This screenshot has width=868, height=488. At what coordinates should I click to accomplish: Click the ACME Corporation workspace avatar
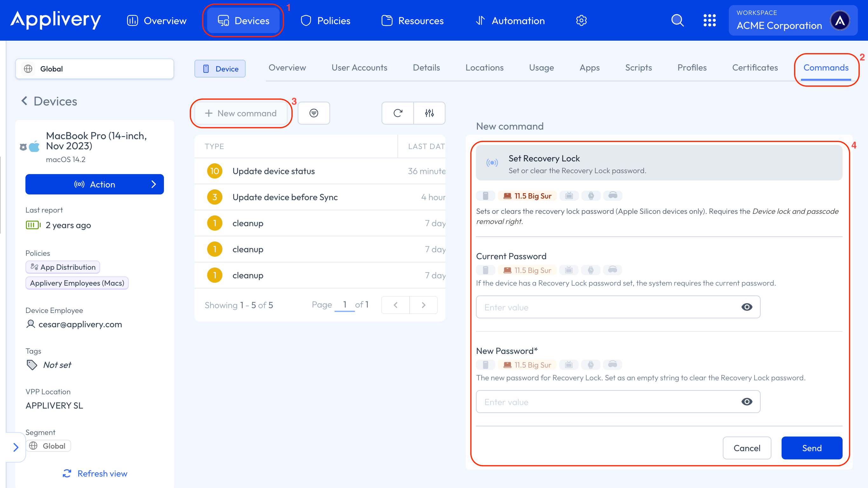[840, 21]
